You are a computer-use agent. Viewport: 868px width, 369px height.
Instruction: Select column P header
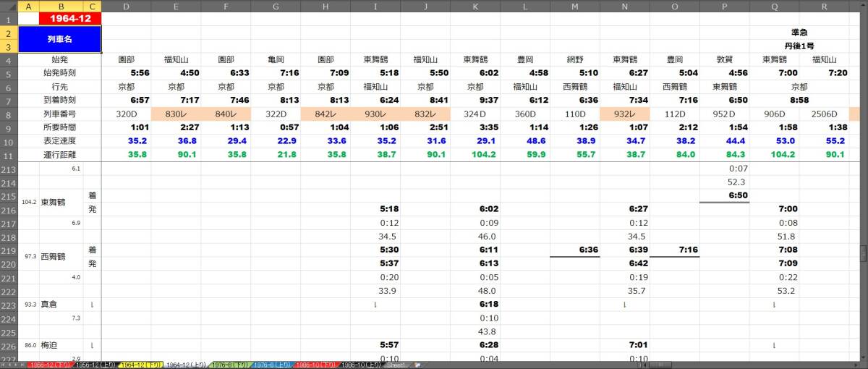(x=725, y=6)
